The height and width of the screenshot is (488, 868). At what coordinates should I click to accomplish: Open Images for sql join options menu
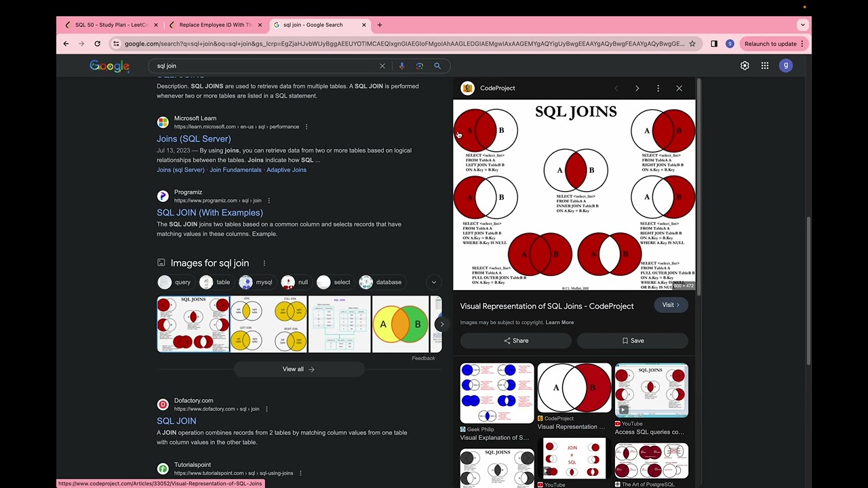tap(264, 263)
